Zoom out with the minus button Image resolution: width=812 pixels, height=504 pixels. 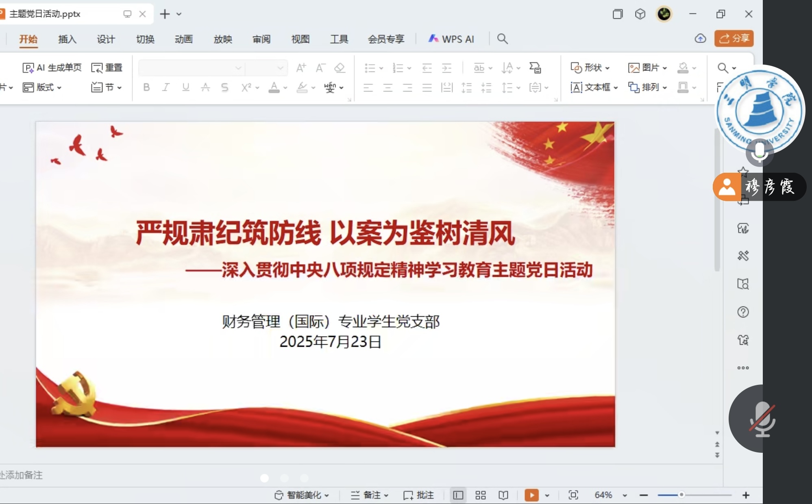tap(644, 495)
